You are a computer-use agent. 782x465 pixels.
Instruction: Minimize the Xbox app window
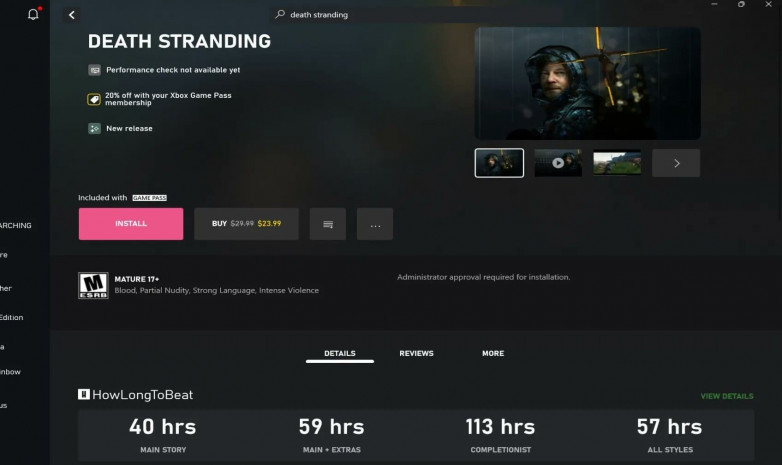[714, 4]
